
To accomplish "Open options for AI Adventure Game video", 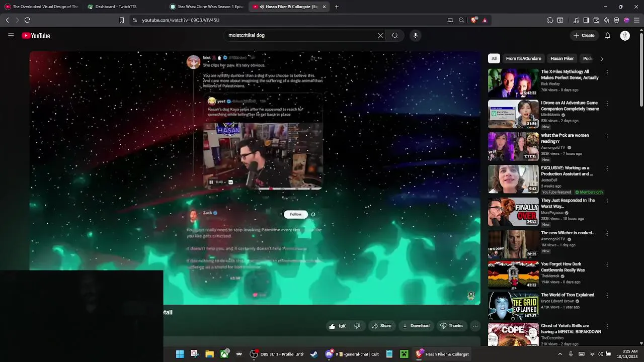I will pos(607,104).
